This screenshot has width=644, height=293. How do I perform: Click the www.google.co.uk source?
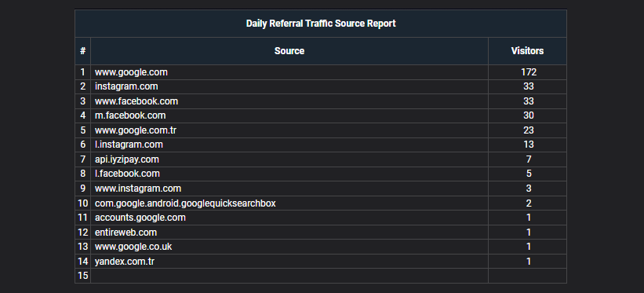coord(133,247)
